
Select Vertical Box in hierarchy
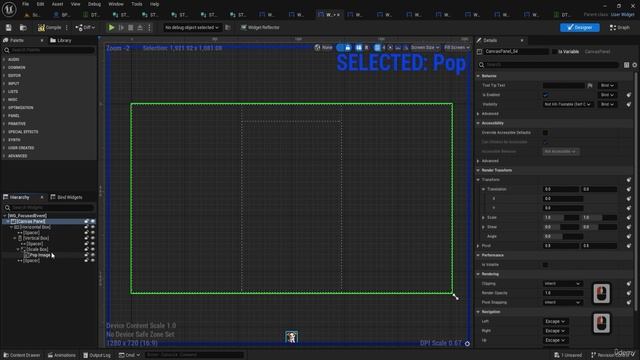pos(36,238)
